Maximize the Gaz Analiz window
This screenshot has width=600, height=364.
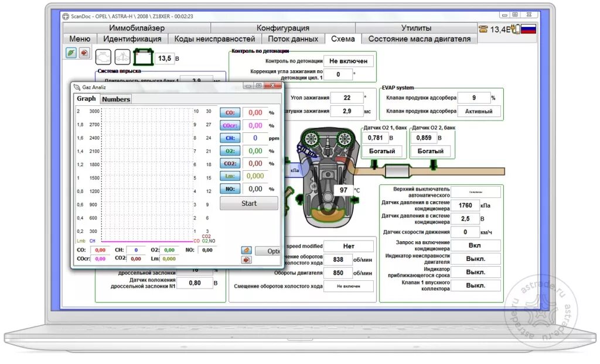[x=258, y=85]
